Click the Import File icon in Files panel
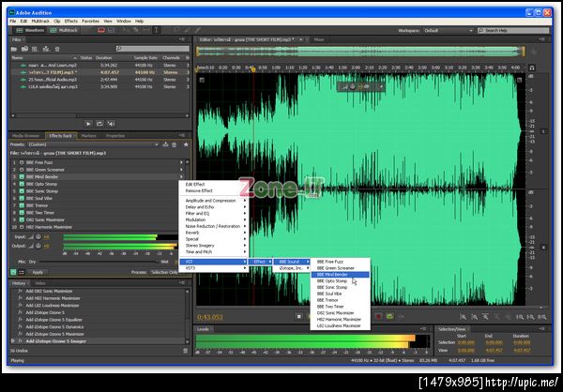 24,49
